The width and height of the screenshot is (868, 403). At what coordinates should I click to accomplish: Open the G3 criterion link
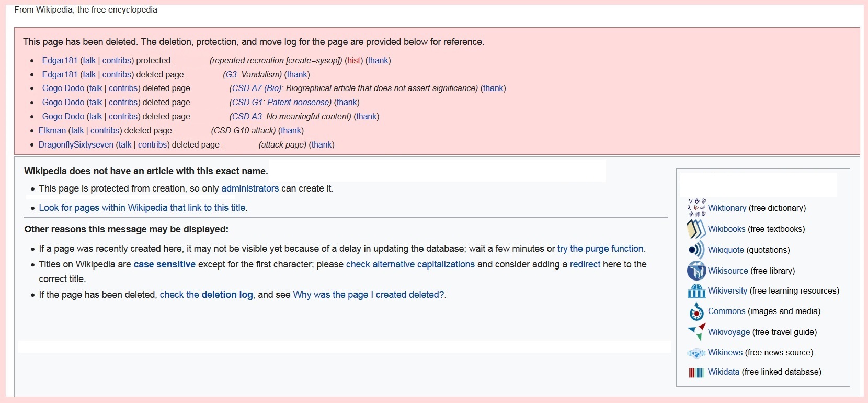coord(232,74)
